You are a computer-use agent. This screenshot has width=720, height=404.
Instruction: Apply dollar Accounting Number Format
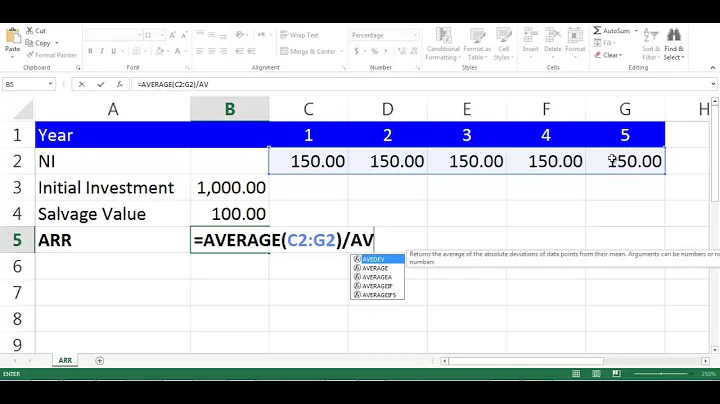point(356,51)
